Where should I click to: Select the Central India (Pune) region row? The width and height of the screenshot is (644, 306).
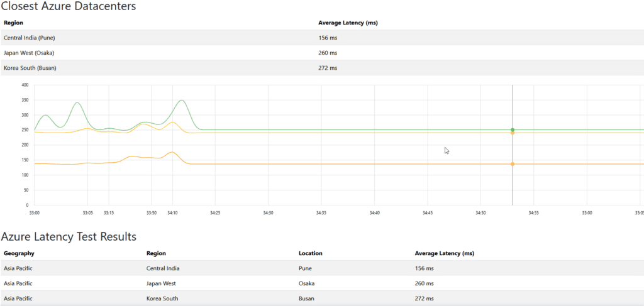(x=30, y=38)
